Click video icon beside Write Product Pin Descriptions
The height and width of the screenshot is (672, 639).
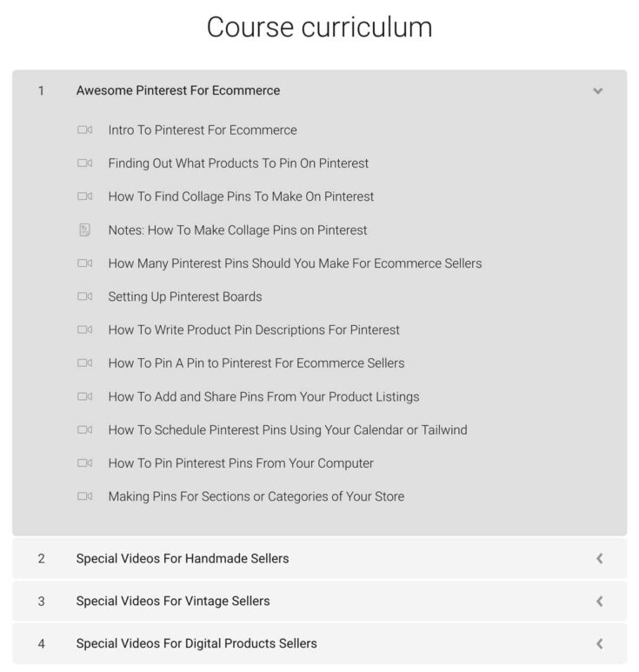pyautogui.click(x=84, y=330)
